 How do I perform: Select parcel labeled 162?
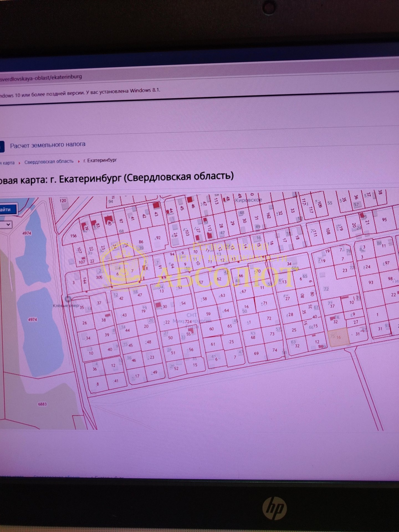268,215
